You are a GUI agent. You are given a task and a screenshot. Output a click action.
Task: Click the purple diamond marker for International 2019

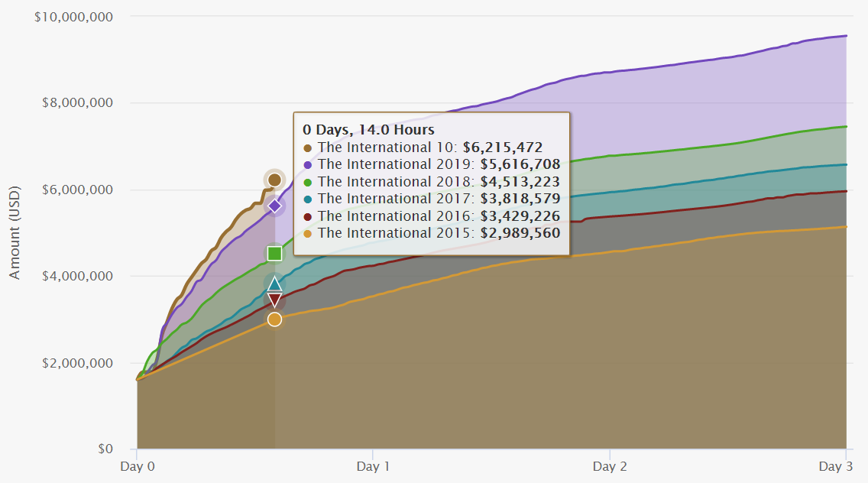(274, 206)
